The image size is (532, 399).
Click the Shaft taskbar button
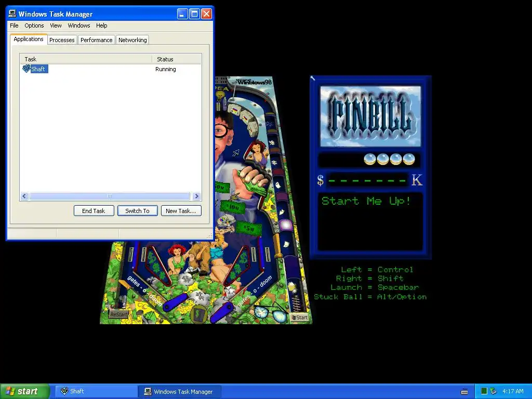(96, 392)
